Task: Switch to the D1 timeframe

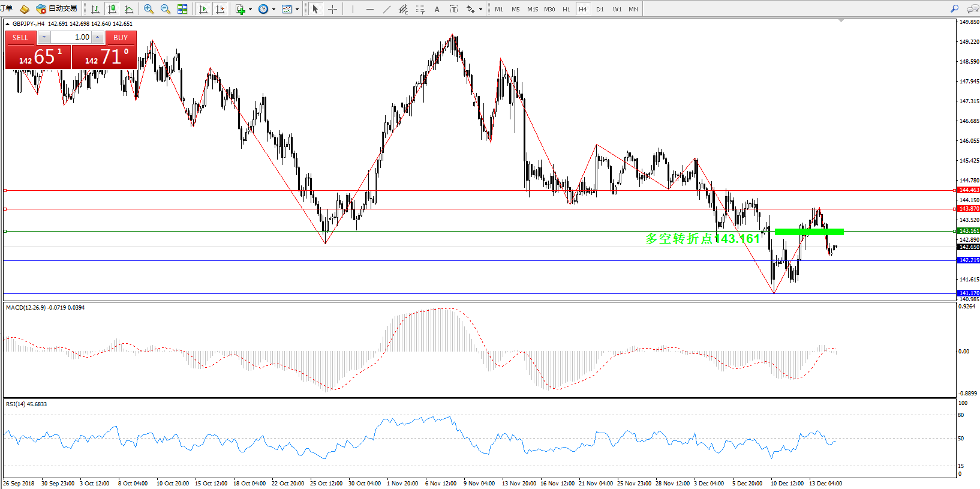Action: (600, 9)
